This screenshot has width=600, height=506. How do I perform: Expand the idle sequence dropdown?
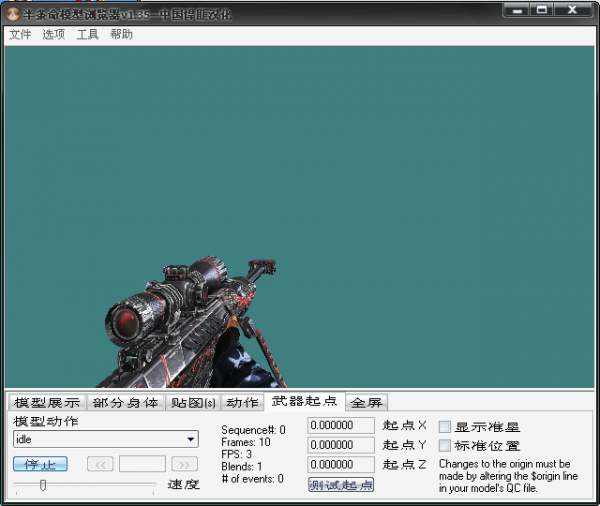tap(191, 439)
